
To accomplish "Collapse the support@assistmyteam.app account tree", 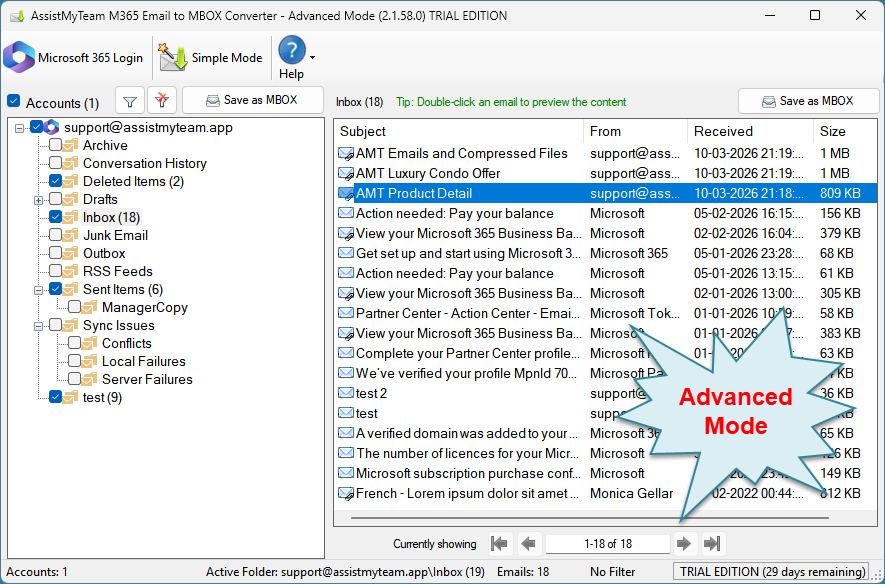I will (x=21, y=127).
